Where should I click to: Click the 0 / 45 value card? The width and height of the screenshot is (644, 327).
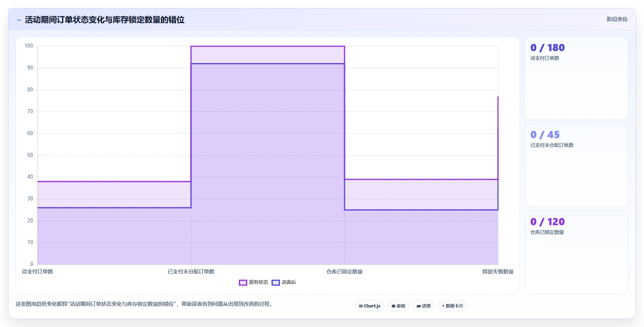click(x=577, y=165)
